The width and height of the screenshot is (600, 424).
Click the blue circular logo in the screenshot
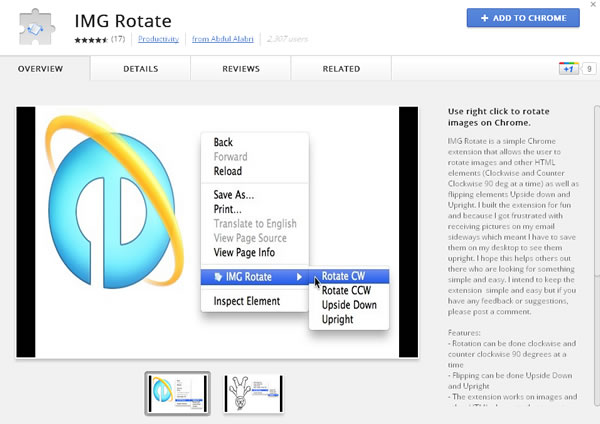(114, 204)
